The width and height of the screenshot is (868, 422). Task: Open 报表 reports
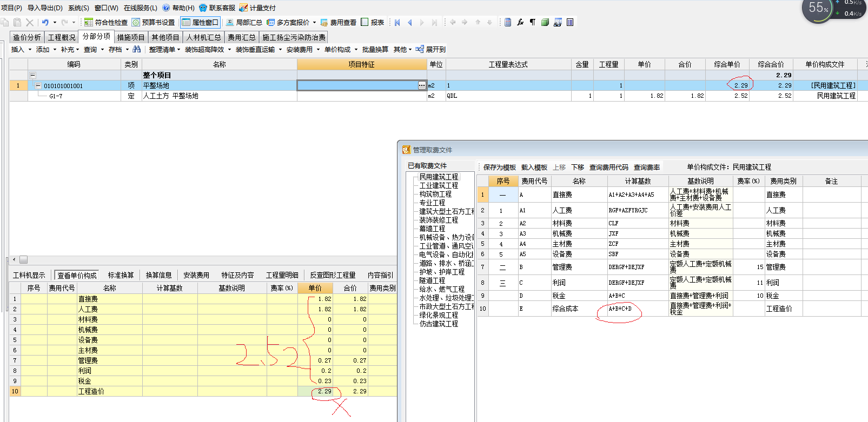coord(373,22)
